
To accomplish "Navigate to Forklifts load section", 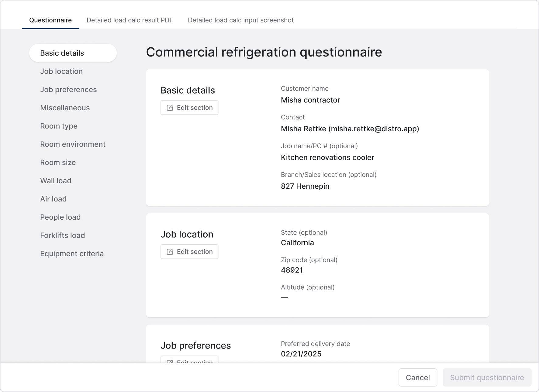I will pyautogui.click(x=63, y=235).
